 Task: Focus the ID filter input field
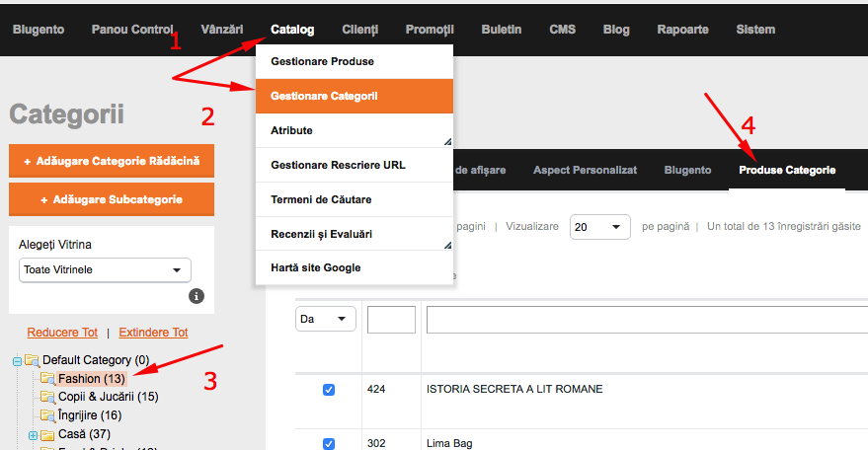(391, 320)
